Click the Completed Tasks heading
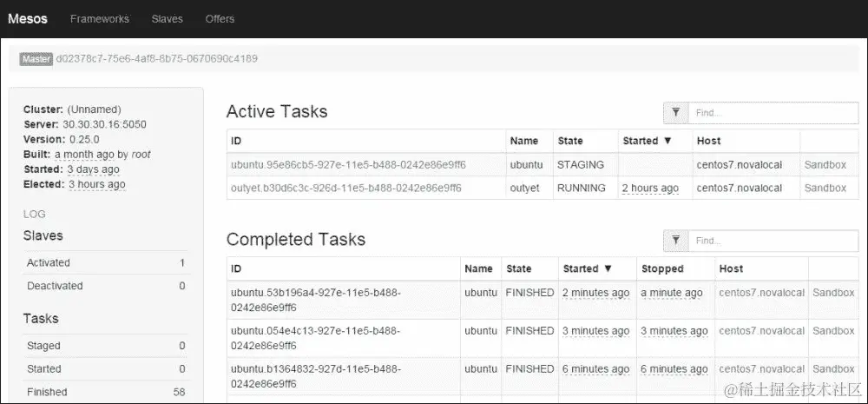Viewport: 868px width, 404px height. pos(296,240)
